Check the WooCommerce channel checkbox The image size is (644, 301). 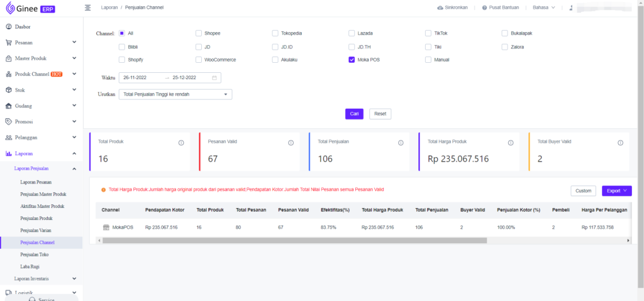pyautogui.click(x=198, y=60)
